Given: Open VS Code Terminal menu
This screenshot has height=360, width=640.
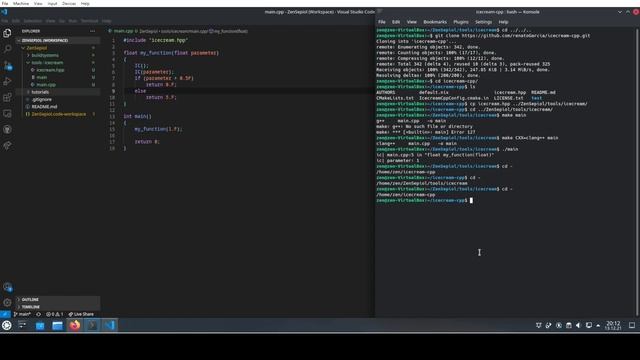Looking at the screenshot, I should [x=89, y=20].
